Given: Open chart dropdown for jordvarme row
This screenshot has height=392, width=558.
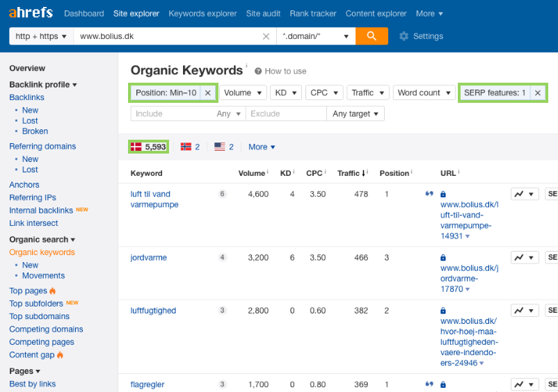Looking at the screenshot, I should click(x=525, y=258).
